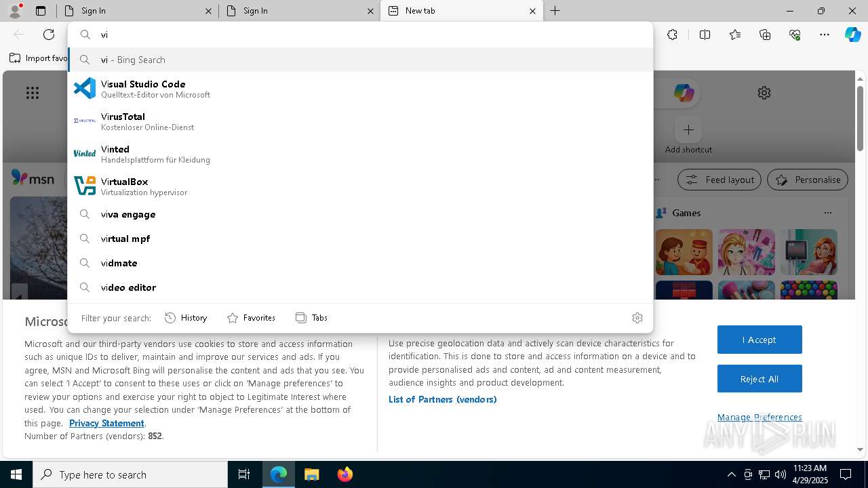Click Microsoft Edge taskbar icon
Screen dimensions: 868x488
279,474
